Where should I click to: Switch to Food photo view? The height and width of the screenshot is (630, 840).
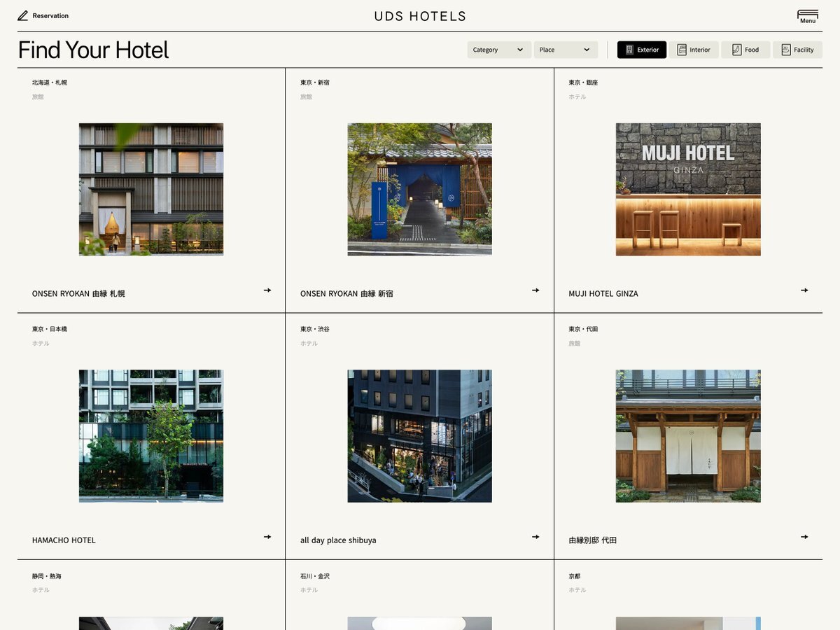tap(745, 50)
